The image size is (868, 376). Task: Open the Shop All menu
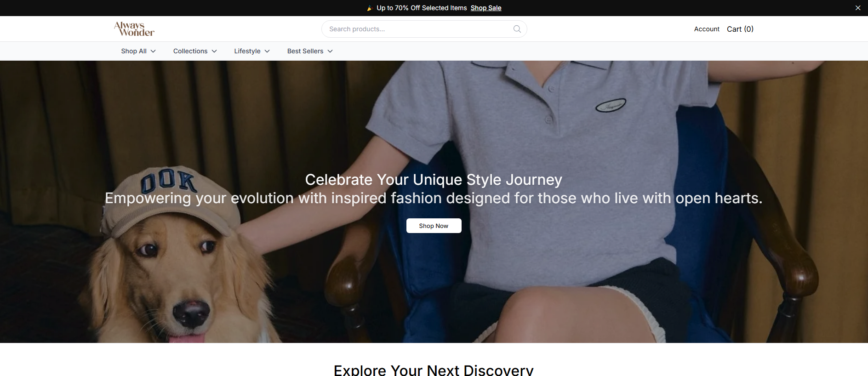(138, 51)
